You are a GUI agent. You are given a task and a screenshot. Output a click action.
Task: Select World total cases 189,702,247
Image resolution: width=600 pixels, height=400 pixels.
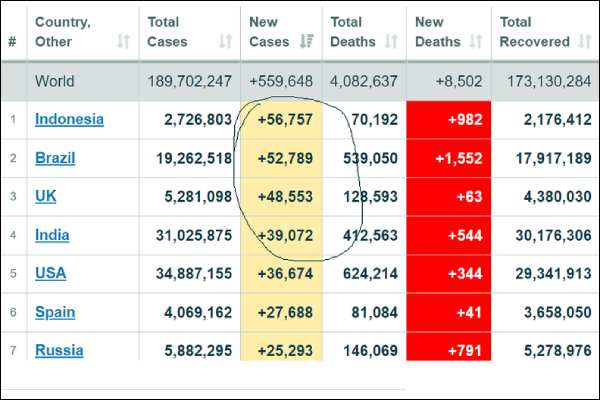coord(189,81)
